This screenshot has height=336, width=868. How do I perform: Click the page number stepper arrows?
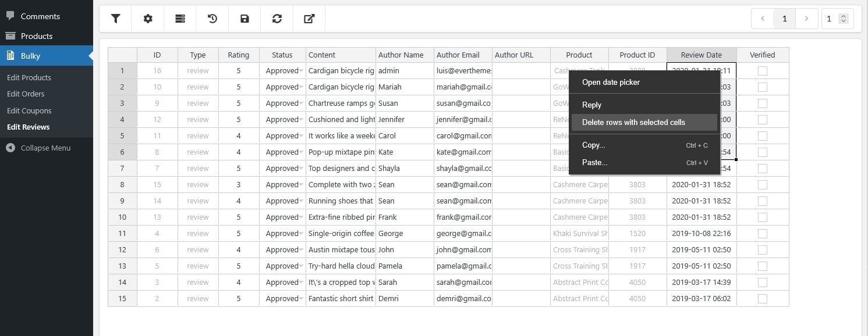pyautogui.click(x=843, y=19)
